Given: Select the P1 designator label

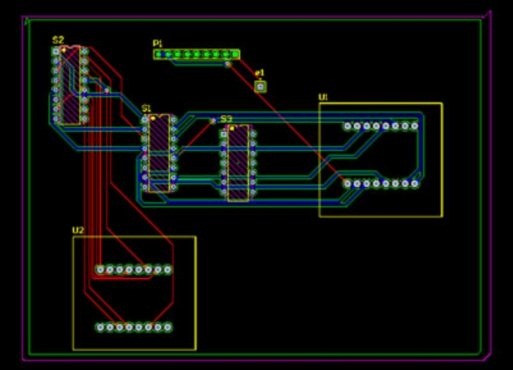Looking at the screenshot, I should pos(158,44).
